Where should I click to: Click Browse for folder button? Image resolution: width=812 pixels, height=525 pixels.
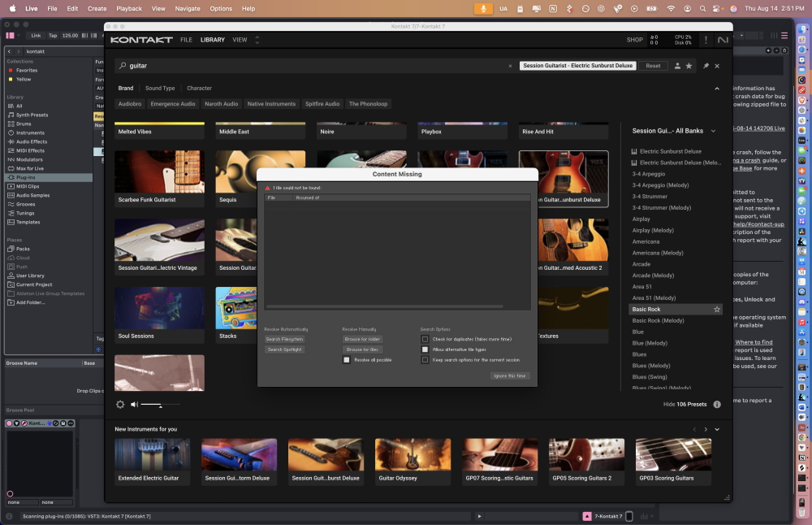362,340
